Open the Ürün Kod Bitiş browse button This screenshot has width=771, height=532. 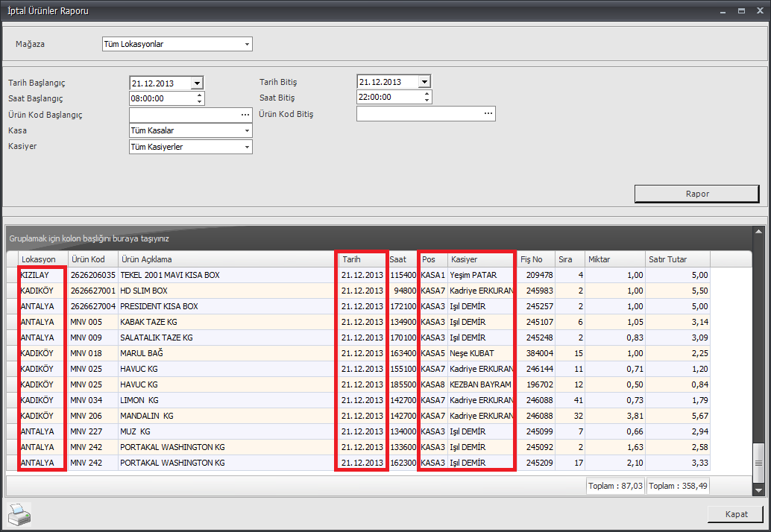[x=488, y=113]
